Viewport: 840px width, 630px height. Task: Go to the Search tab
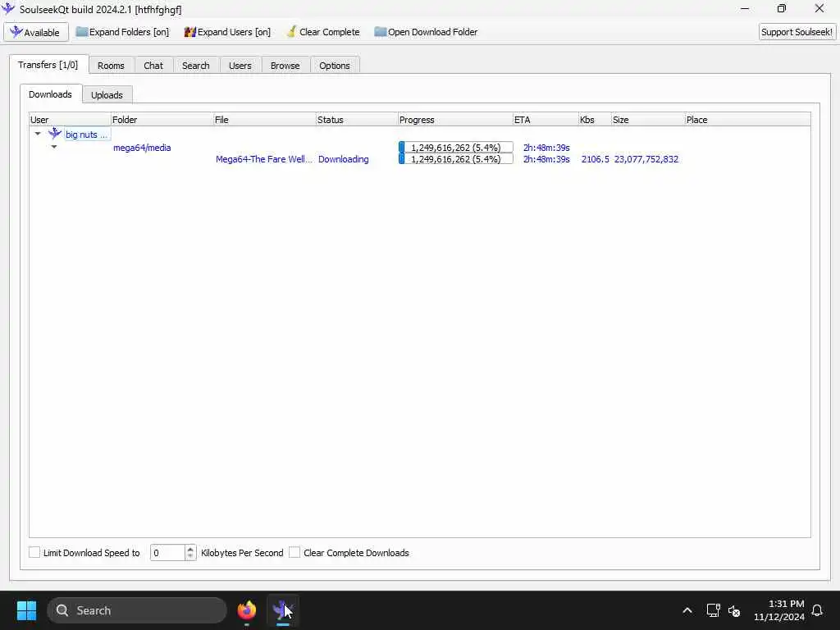195,66
